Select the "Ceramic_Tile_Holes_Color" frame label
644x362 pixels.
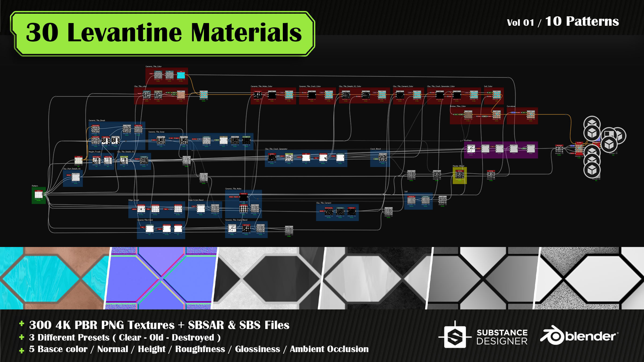[x=261, y=86]
